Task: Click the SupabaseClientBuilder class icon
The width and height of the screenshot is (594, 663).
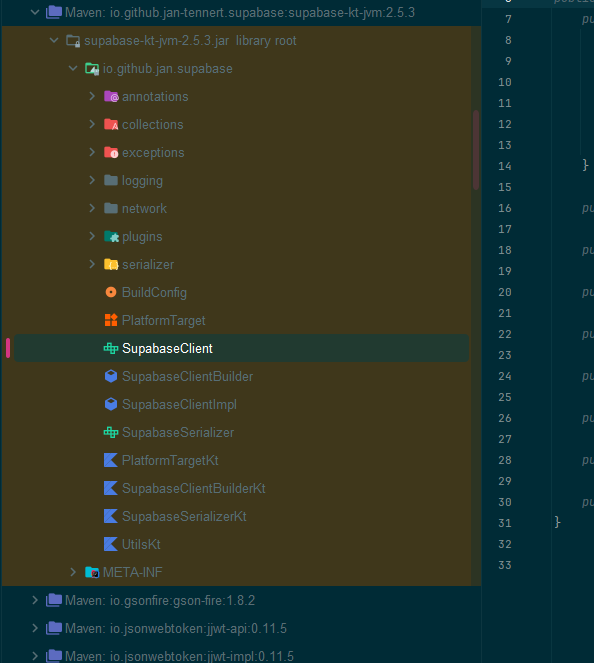Action: 111,376
